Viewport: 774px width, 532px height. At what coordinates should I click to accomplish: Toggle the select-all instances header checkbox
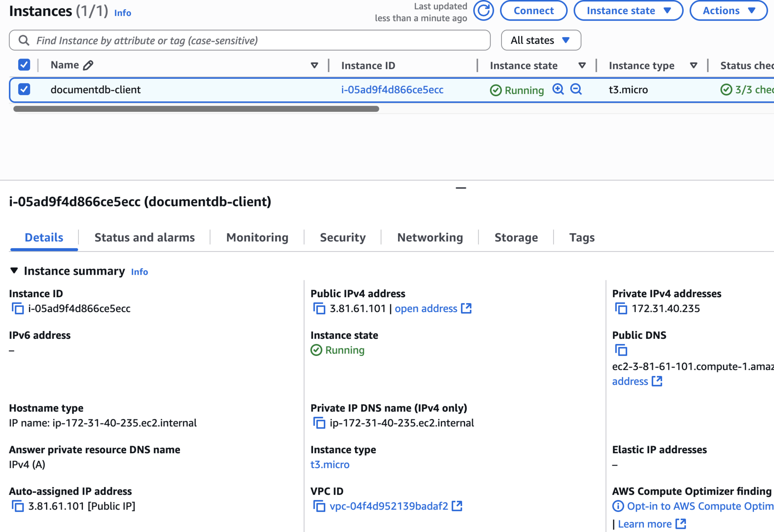pos(24,65)
